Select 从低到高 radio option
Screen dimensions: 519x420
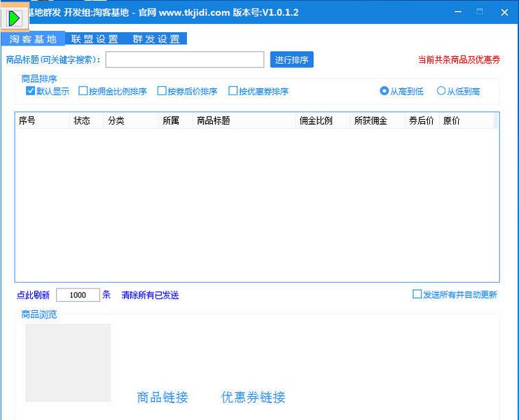tap(441, 91)
